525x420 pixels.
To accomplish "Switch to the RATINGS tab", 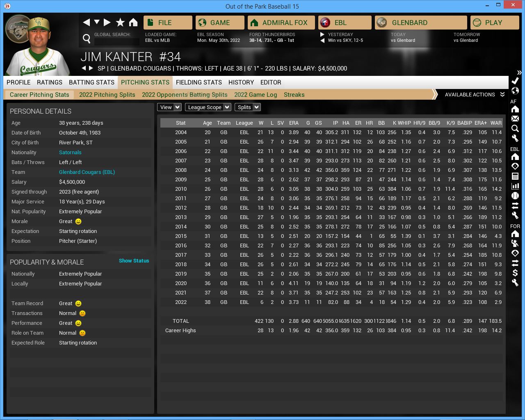I will click(50, 82).
